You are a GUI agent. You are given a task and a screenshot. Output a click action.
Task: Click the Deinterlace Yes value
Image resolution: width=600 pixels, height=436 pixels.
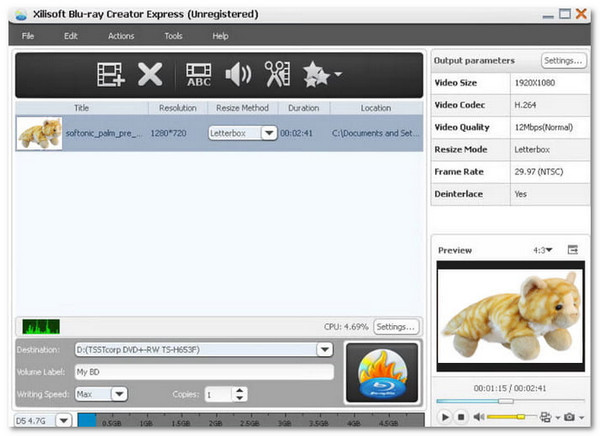pos(520,194)
